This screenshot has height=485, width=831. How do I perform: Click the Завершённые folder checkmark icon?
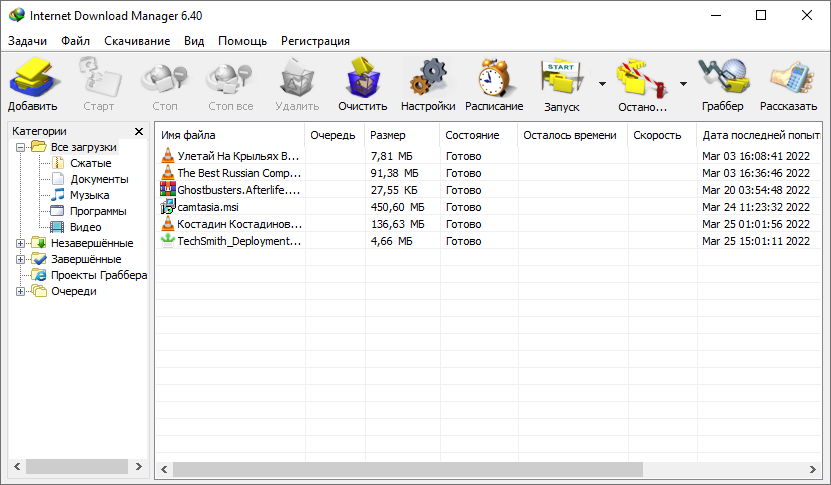39,259
